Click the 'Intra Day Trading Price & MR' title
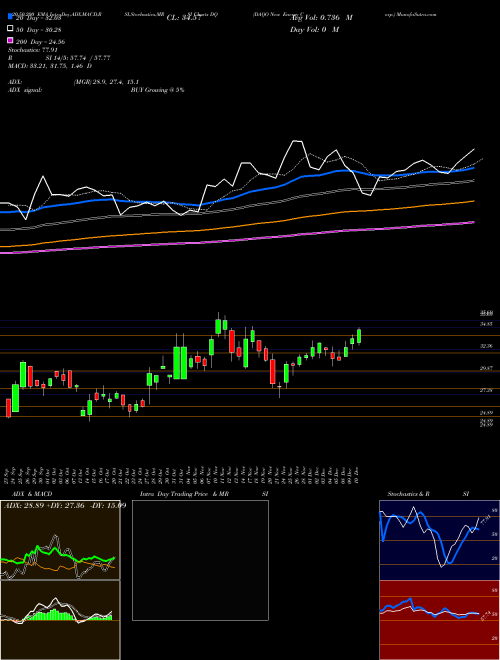 click(x=184, y=494)
